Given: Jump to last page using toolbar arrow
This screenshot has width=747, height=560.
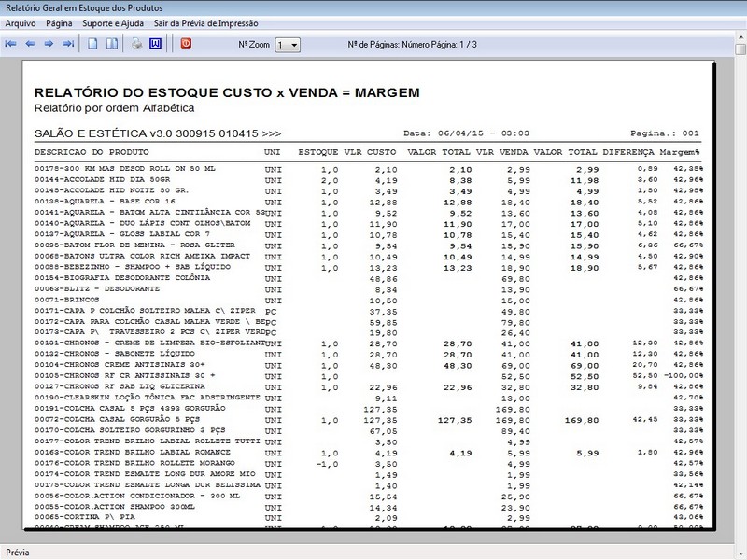Looking at the screenshot, I should [67, 44].
